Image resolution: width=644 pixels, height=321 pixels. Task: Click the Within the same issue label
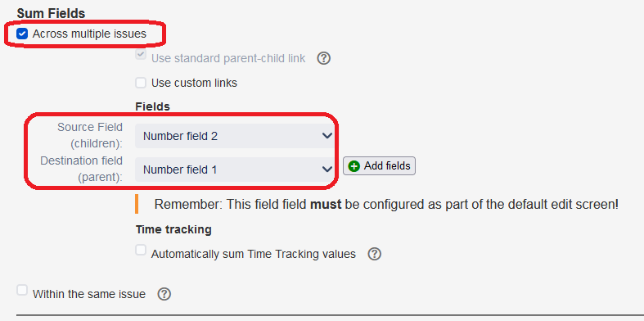click(88, 294)
